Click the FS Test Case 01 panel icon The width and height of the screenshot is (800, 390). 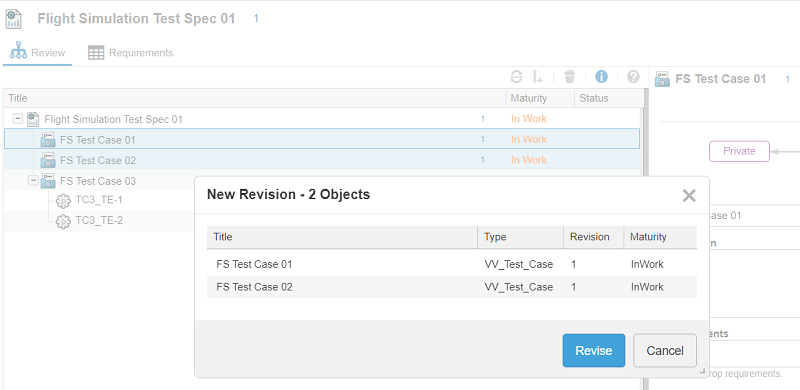[x=662, y=79]
